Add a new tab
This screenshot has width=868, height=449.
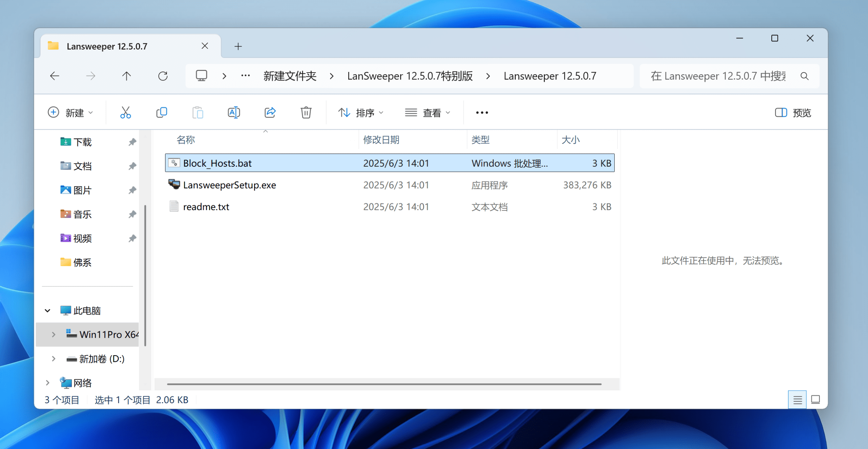click(x=238, y=46)
